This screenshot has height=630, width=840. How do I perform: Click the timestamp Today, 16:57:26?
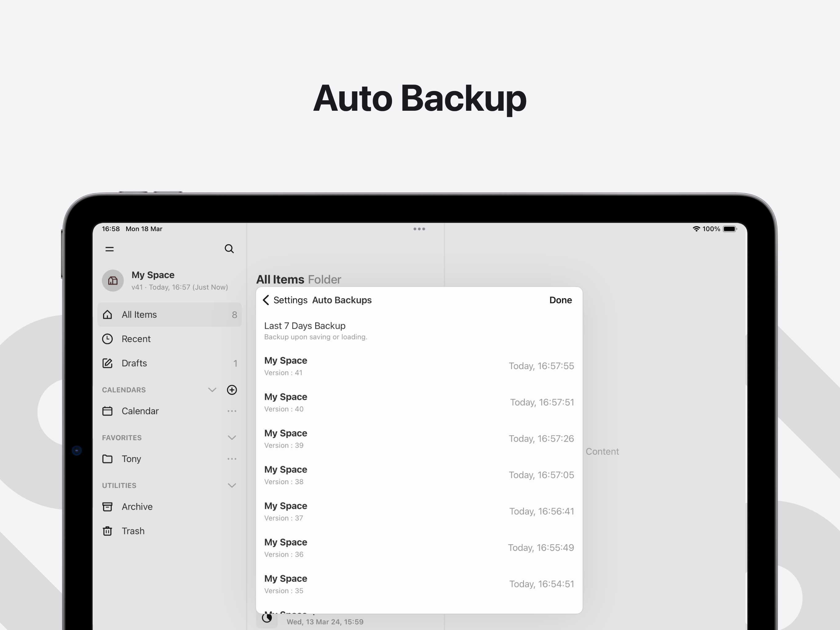541,438
